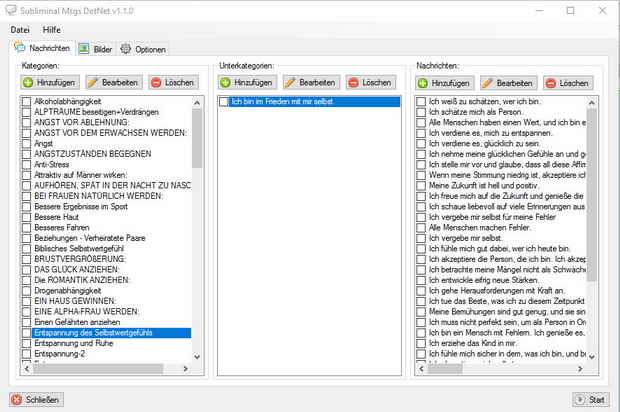Click the gear icon on the Optionen tab
Image resolution: width=620 pixels, height=412 pixels.
click(x=126, y=49)
